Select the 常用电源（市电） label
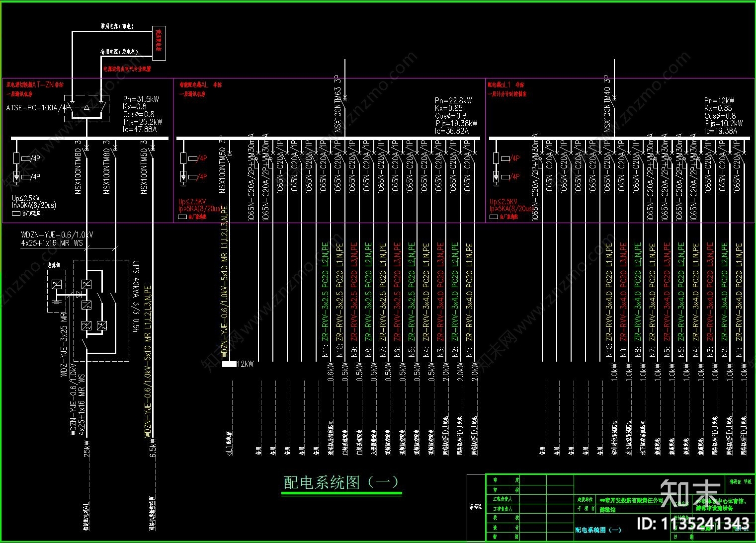Screen dimensions: 756x543 pos(117,26)
